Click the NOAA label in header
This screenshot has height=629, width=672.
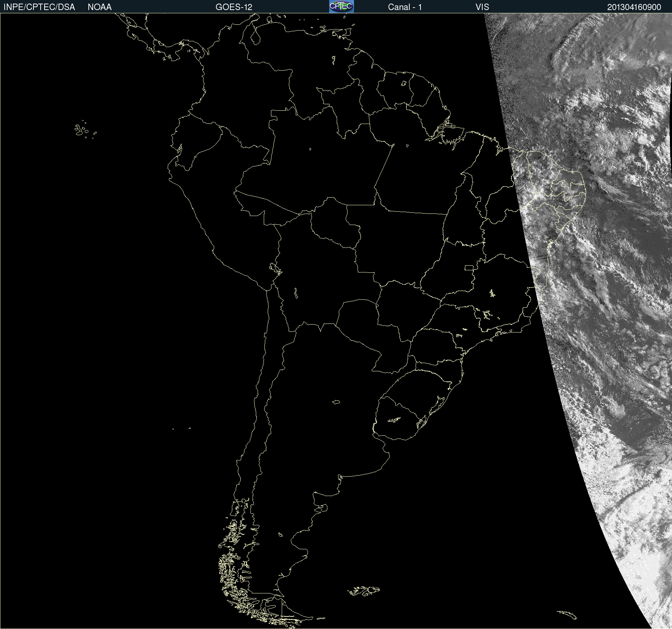pyautogui.click(x=100, y=7)
